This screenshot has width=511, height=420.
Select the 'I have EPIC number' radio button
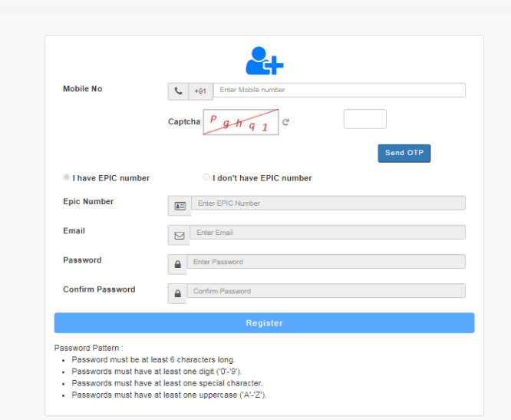coord(67,177)
